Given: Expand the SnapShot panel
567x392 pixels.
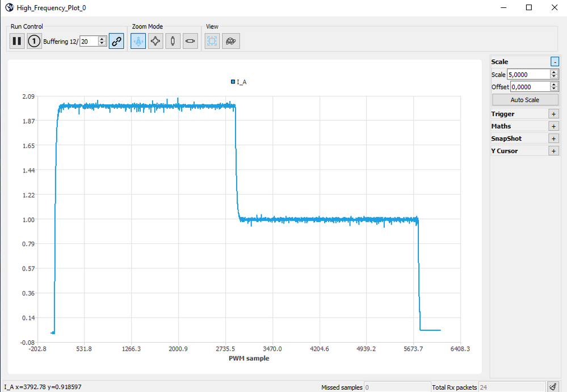Looking at the screenshot, I should 553,138.
